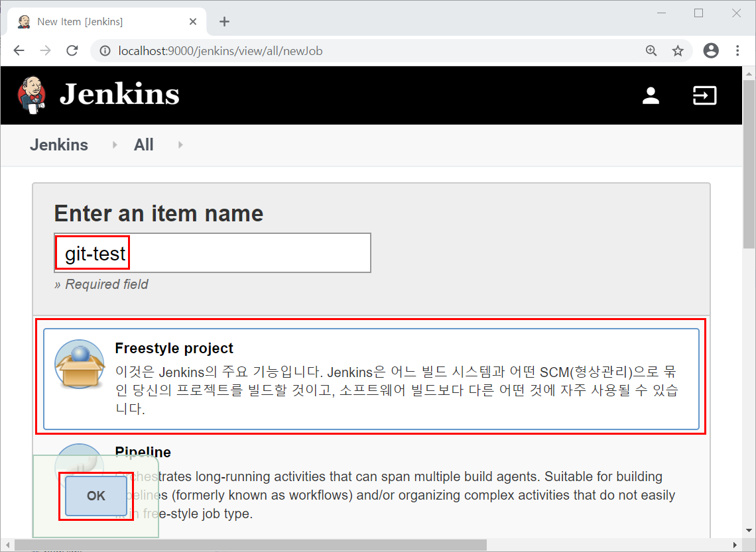Click the "Enter an item name" heading
756x552 pixels.
[x=158, y=213]
